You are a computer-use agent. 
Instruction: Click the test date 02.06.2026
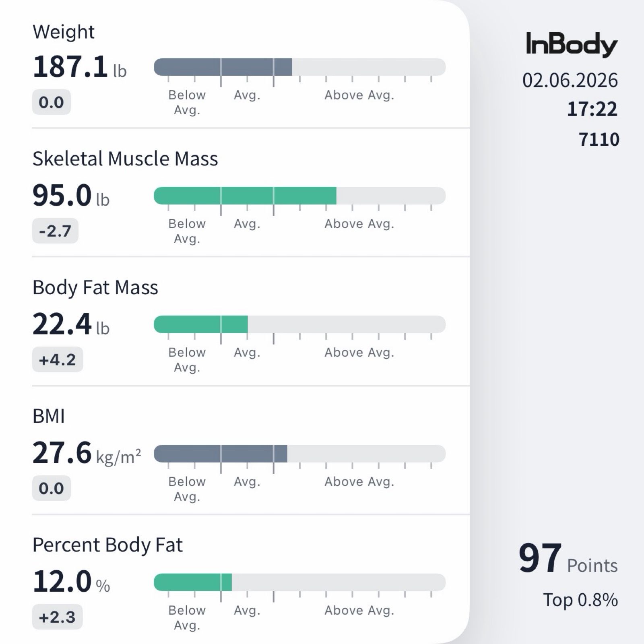click(570, 80)
